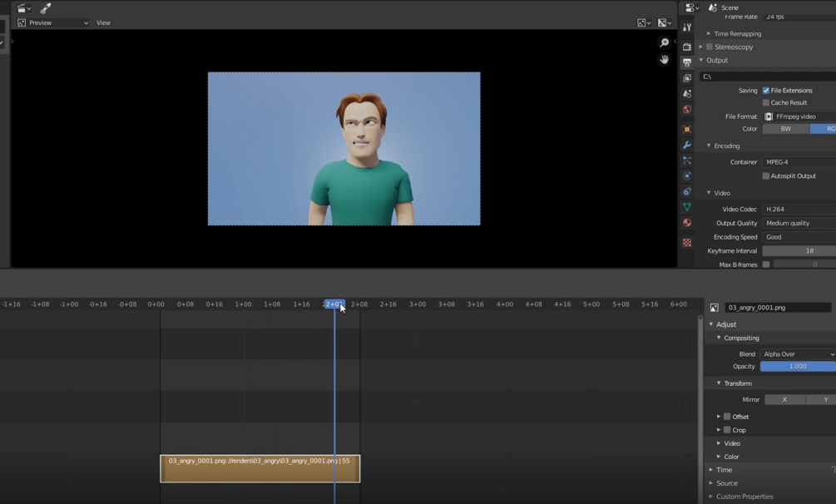The height and width of the screenshot is (504, 836).
Task: Enable the Autosplit Output checkbox
Action: click(766, 176)
